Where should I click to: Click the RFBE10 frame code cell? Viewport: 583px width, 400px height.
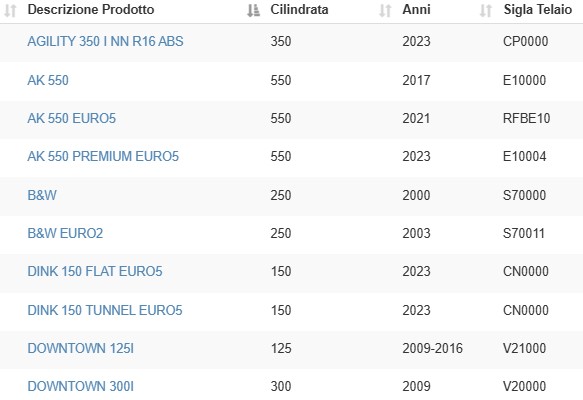526,118
